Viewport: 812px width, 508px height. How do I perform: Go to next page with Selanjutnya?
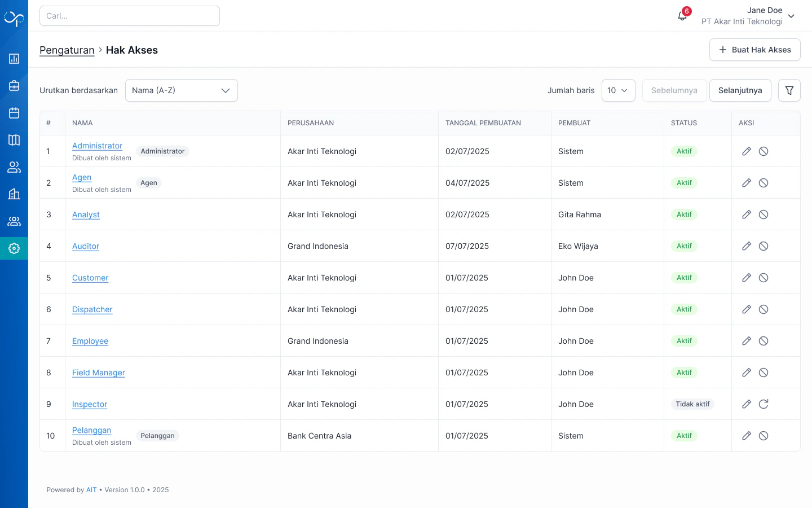tap(740, 90)
